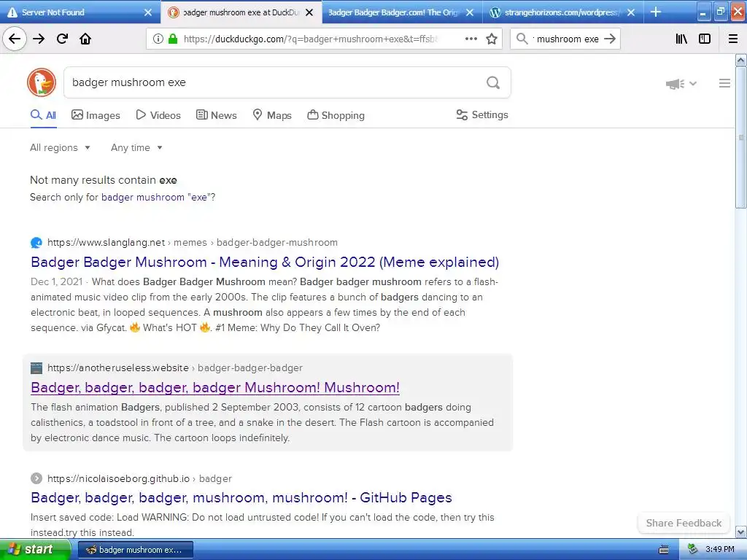Run search with DuckDuckGo magnifier button
Image resolution: width=747 pixels, height=560 pixels.
(493, 83)
